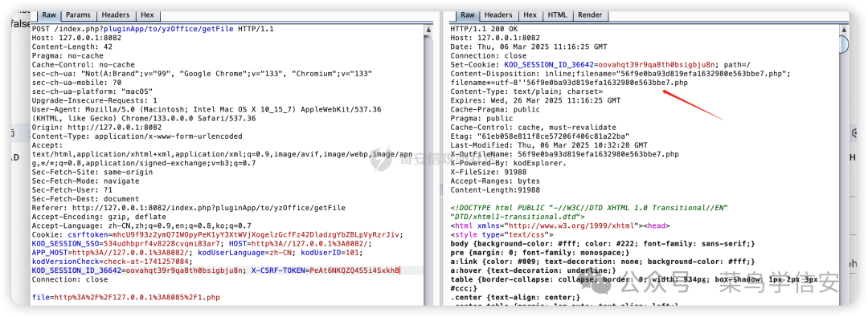
Task: Click the 'Pragma: no-cache' request header
Action: tap(68, 56)
